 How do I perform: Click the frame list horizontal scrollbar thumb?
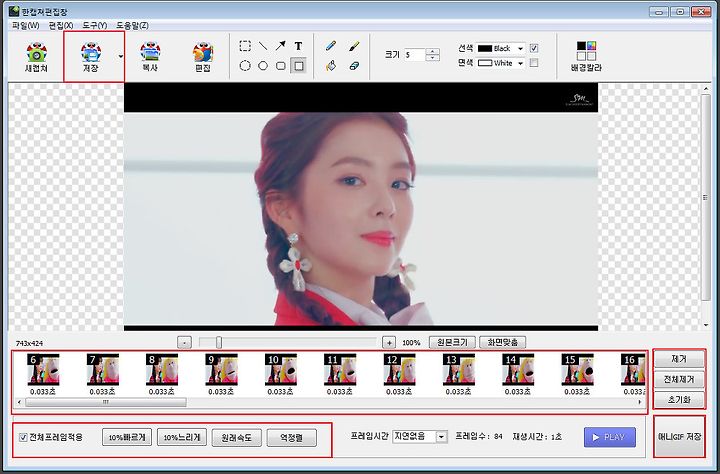[x=106, y=402]
